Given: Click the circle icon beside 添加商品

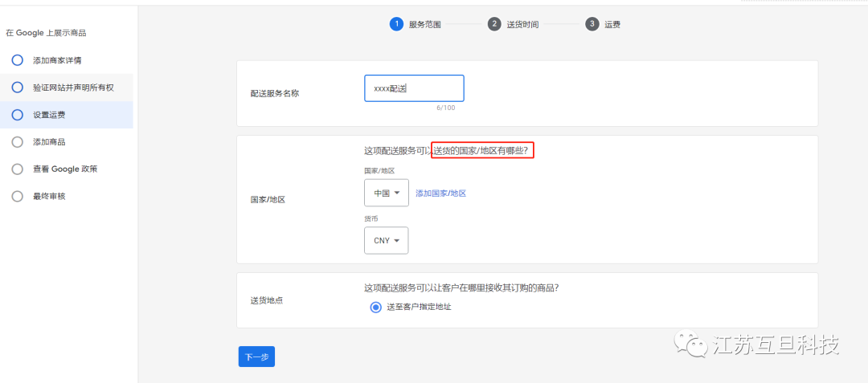Looking at the screenshot, I should (17, 142).
